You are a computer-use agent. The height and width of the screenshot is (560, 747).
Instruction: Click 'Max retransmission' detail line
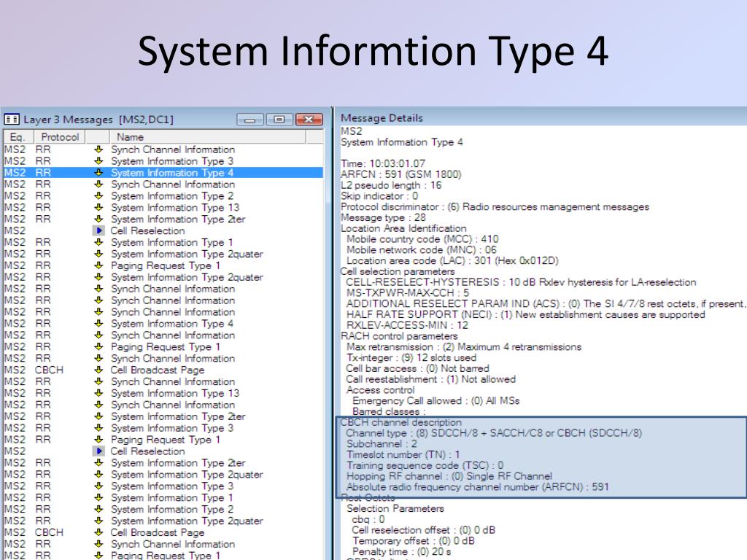pyautogui.click(x=464, y=346)
